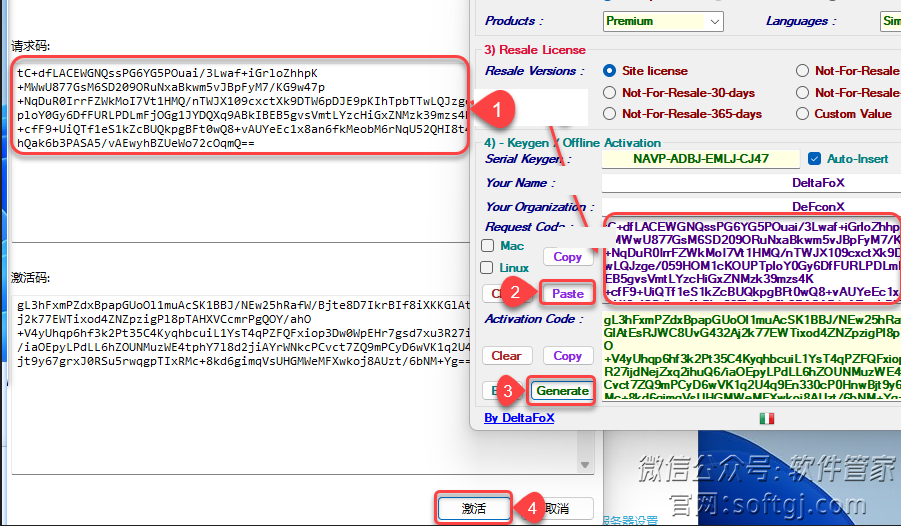Screen dimensions: 901x526
Task: Click inside the keygen Activation Code box
Action: click(752, 355)
